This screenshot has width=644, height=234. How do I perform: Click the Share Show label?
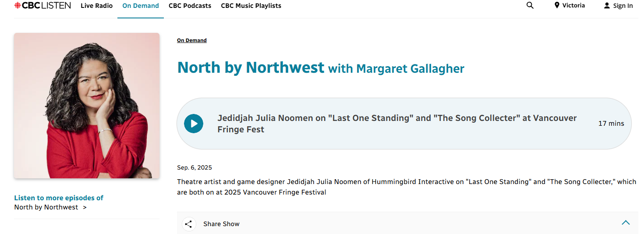(221, 224)
